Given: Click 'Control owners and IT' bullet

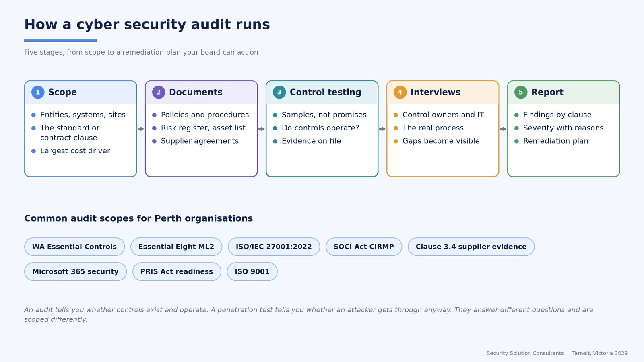Looking at the screenshot, I should [x=443, y=115].
